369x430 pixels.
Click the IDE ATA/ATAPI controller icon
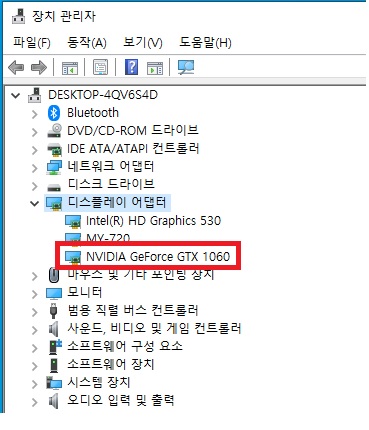point(54,149)
